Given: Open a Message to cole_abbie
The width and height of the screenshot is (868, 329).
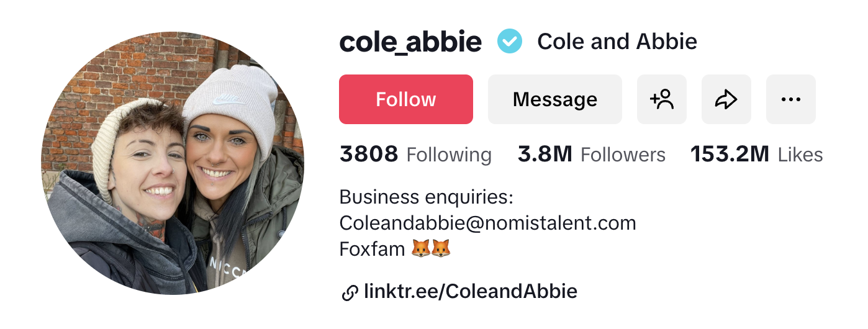Looking at the screenshot, I should [555, 99].
